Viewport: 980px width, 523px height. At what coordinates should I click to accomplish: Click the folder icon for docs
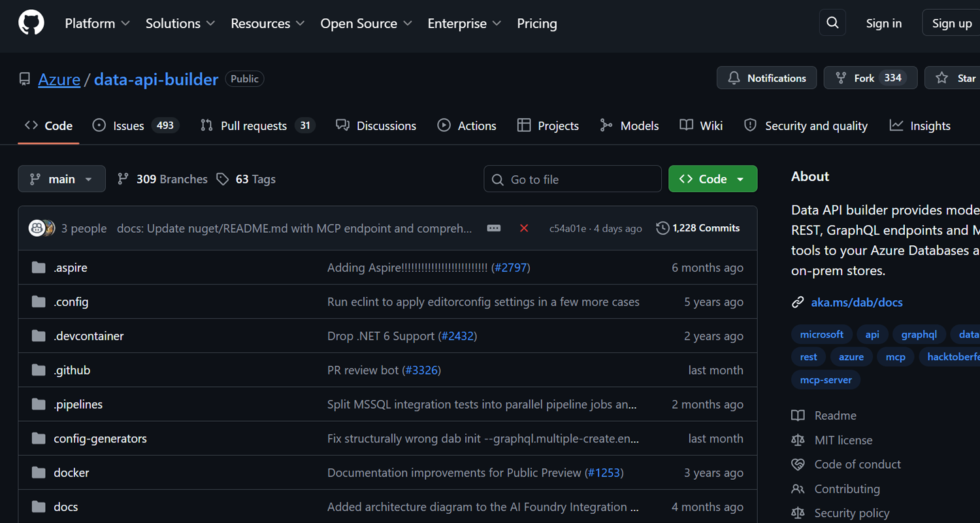(39, 507)
